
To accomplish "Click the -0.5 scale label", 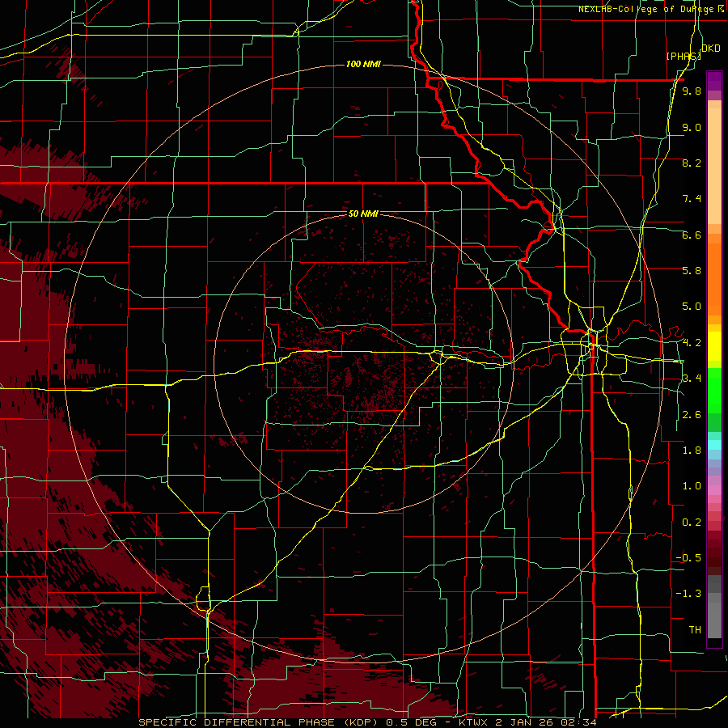I will coord(688,558).
